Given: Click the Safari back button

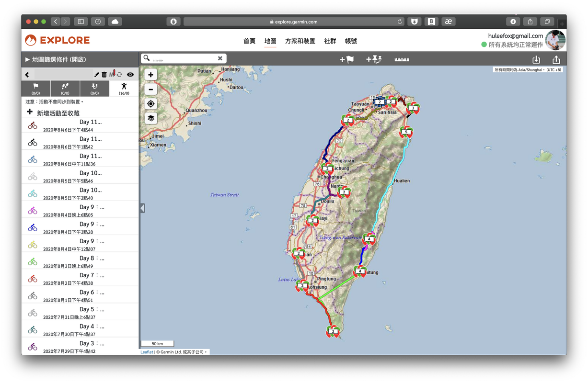Looking at the screenshot, I should point(56,22).
